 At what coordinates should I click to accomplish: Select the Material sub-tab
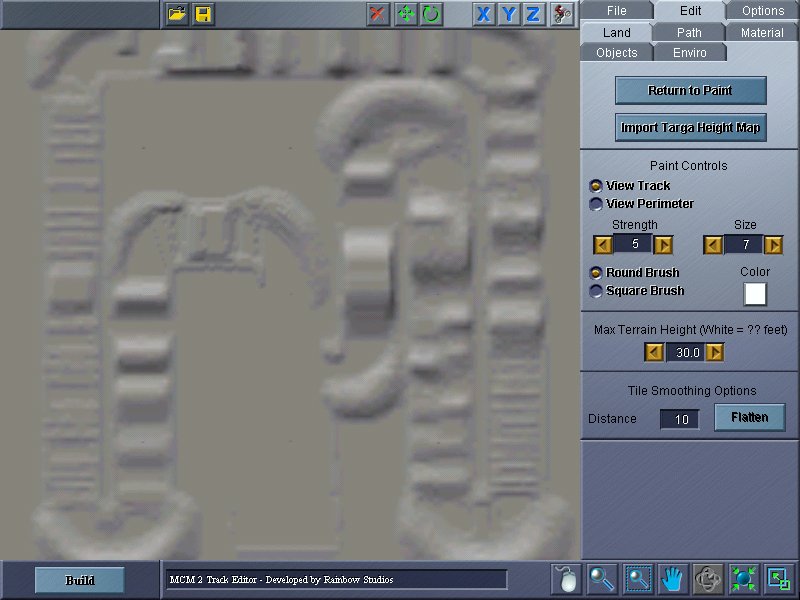click(762, 32)
